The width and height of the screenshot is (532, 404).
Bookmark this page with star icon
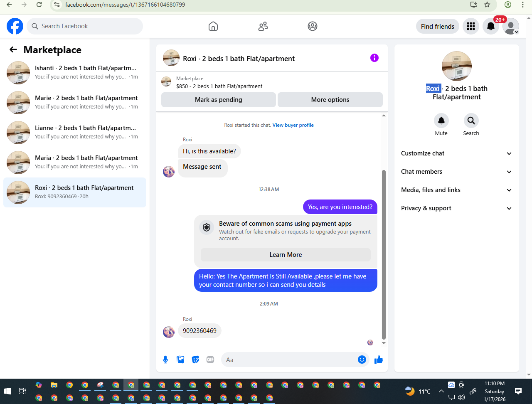(x=487, y=5)
